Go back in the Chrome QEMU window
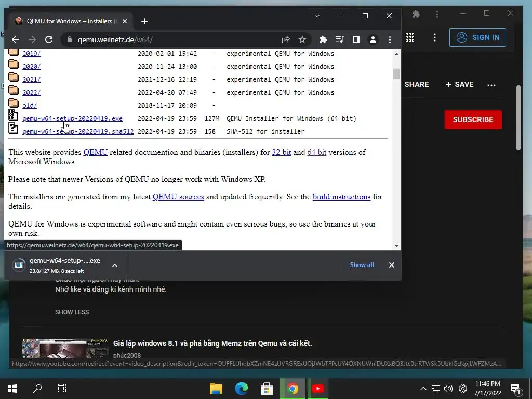Image resolution: width=532 pixels, height=399 pixels. click(15, 39)
